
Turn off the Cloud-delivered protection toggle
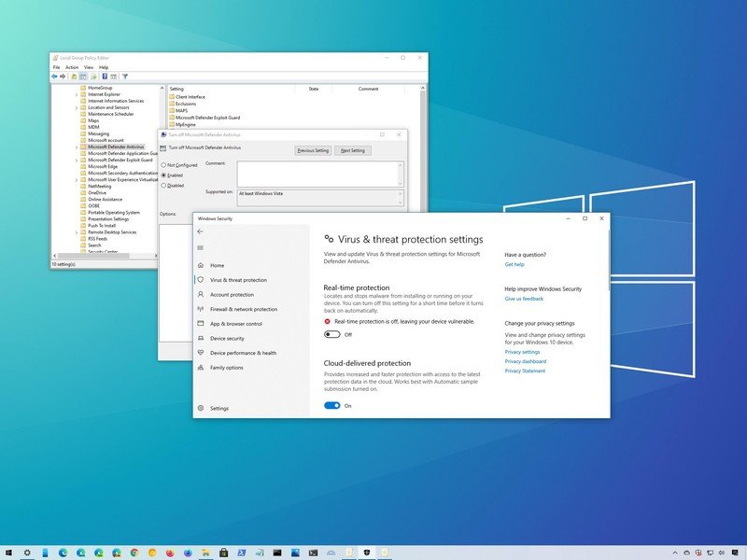332,406
